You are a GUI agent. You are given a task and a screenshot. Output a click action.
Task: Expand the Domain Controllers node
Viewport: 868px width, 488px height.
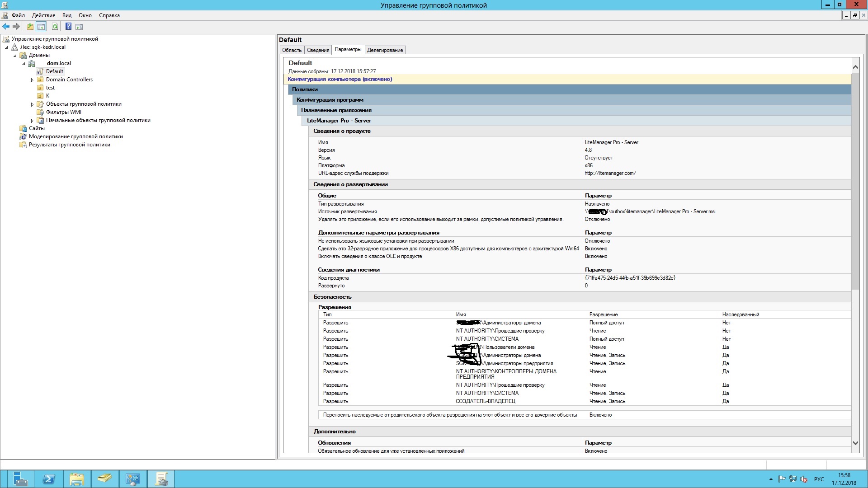[x=32, y=80]
